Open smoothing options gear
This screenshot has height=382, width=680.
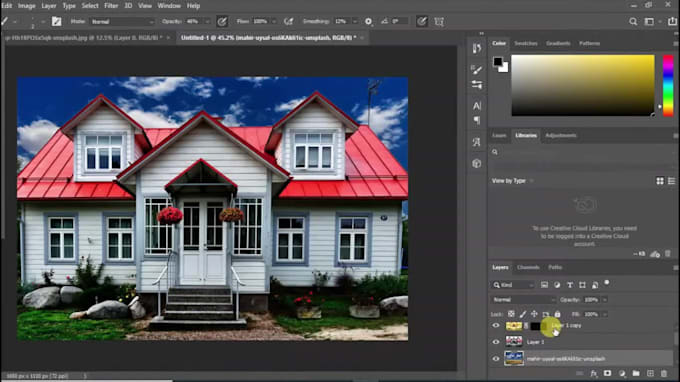pyautogui.click(x=368, y=21)
